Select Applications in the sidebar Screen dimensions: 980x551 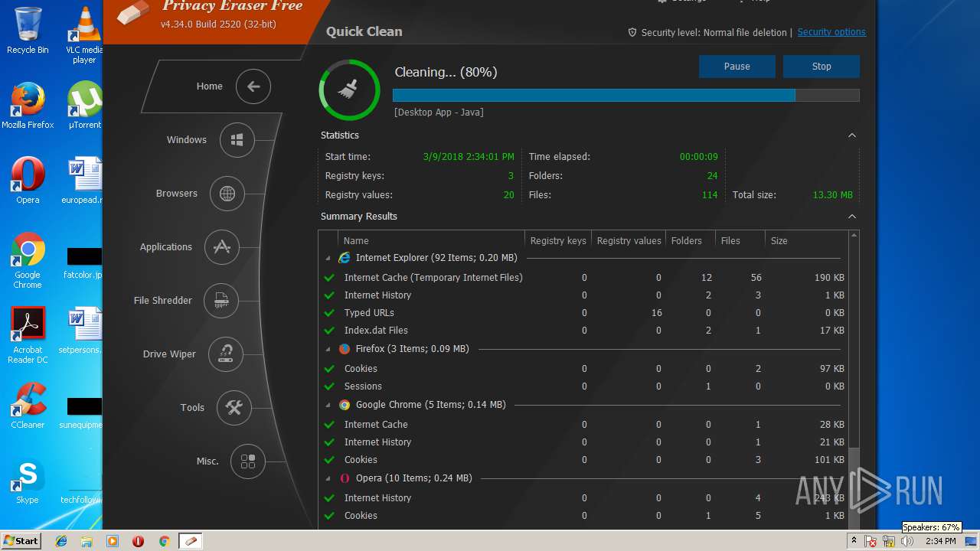click(166, 247)
